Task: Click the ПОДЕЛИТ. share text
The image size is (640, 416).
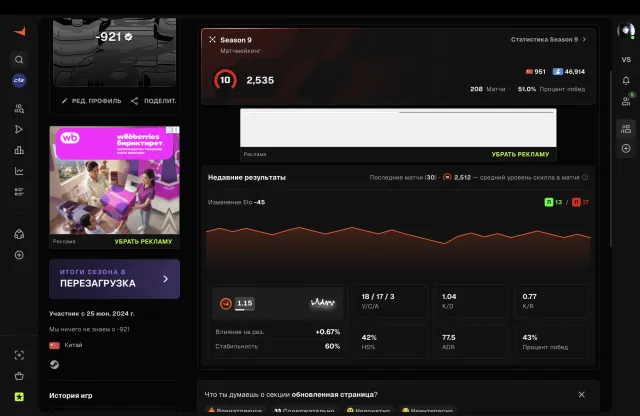Action: [160, 101]
